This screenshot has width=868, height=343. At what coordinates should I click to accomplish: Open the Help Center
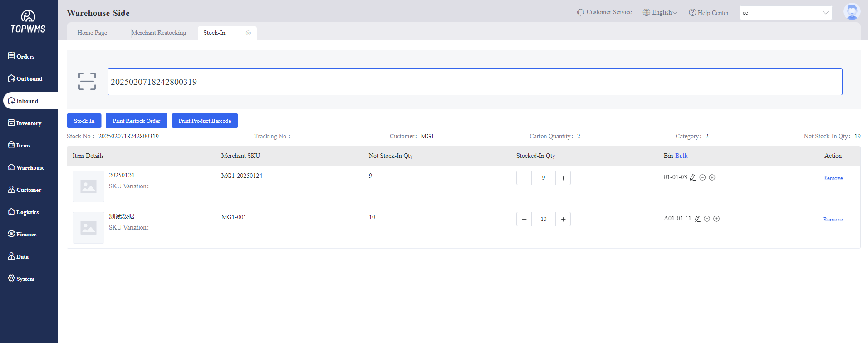pos(708,13)
